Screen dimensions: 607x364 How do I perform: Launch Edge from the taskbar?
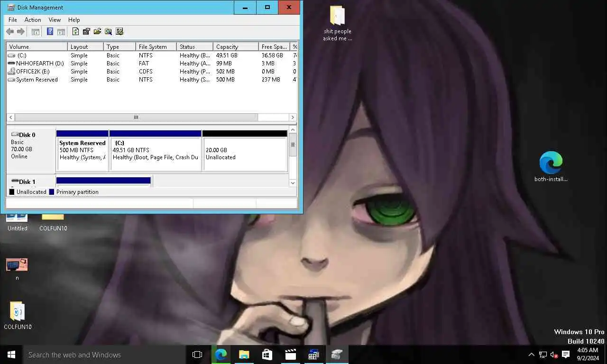click(221, 355)
